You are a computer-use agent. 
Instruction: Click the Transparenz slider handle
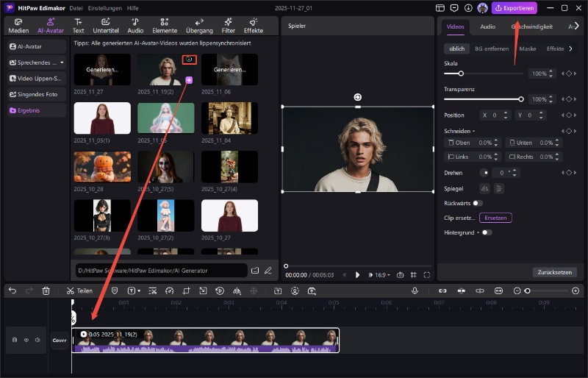[521, 99]
